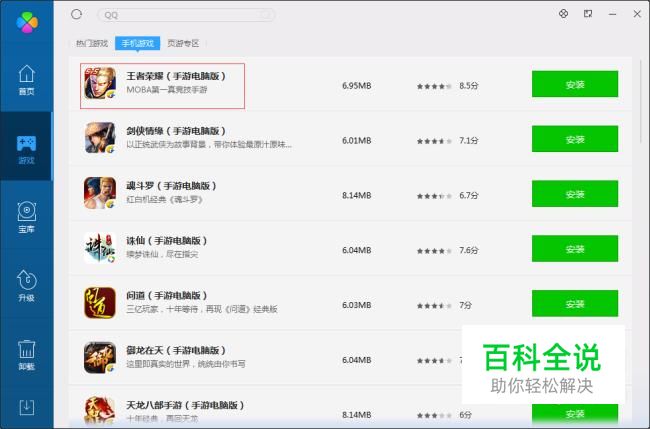The height and width of the screenshot is (429, 650).
Task: Click the 王者荣耀 game icon
Action: 100,83
